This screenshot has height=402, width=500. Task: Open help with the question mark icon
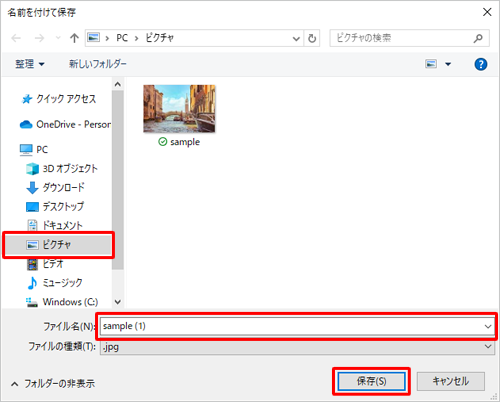tap(481, 64)
